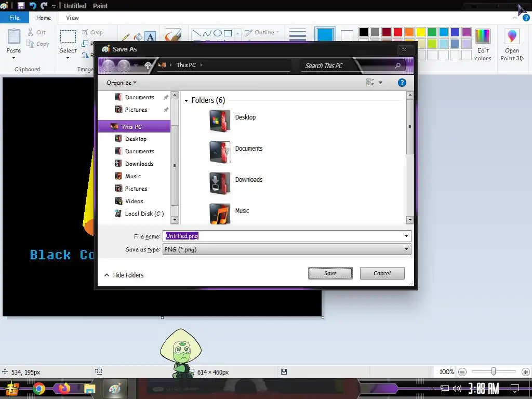Select This PC in navigation pane

134,127
